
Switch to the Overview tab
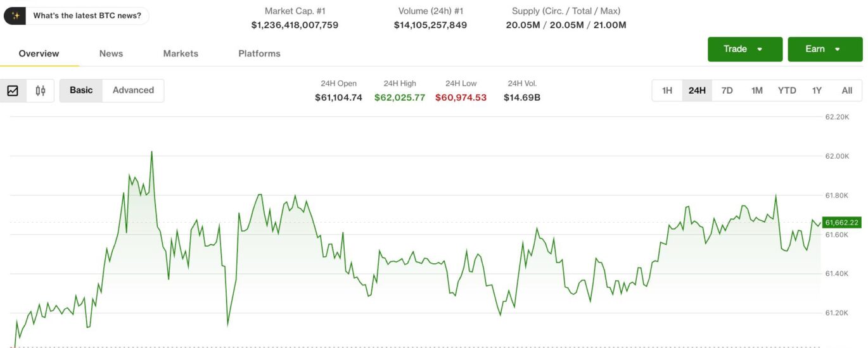pyautogui.click(x=39, y=54)
